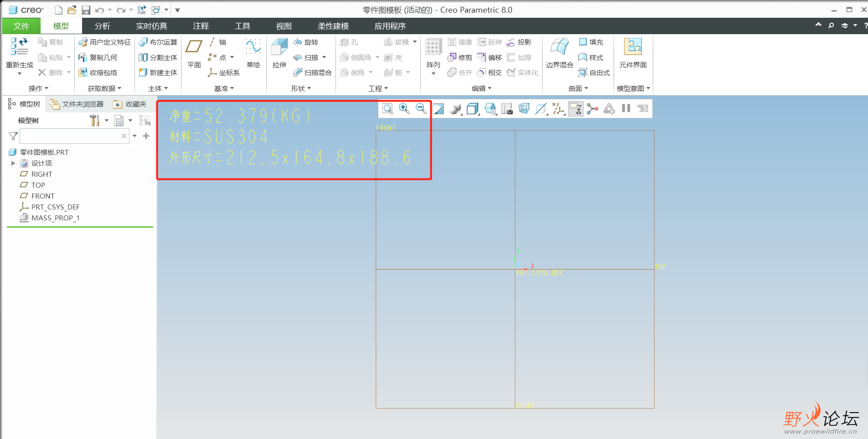
Task: Click the Save icon in quick access toolbar
Action: pos(86,10)
